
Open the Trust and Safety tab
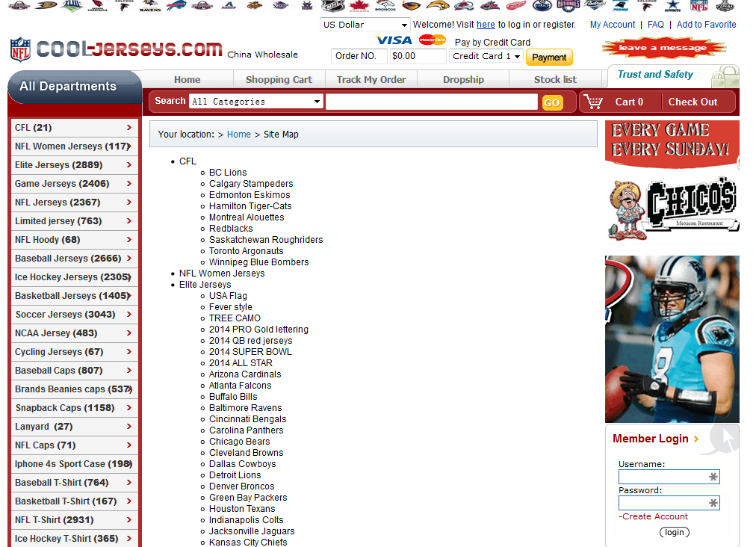(673, 75)
